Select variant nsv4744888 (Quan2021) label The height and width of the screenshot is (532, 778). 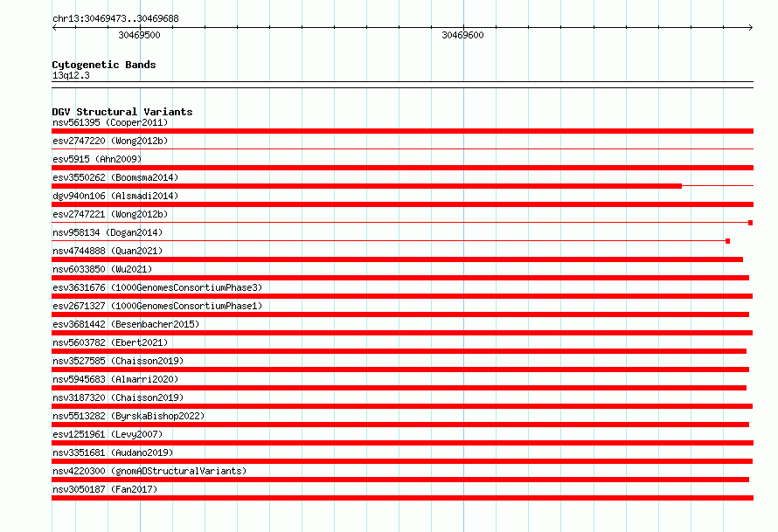pyautogui.click(x=108, y=251)
